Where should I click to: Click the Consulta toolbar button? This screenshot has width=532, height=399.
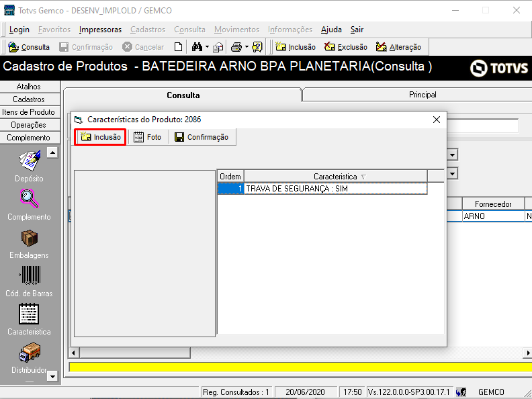coord(29,47)
